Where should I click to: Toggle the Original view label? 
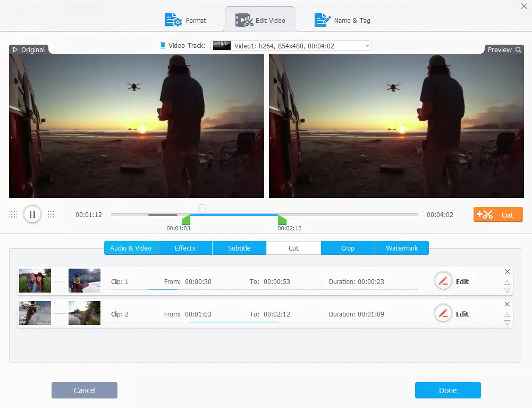click(29, 49)
